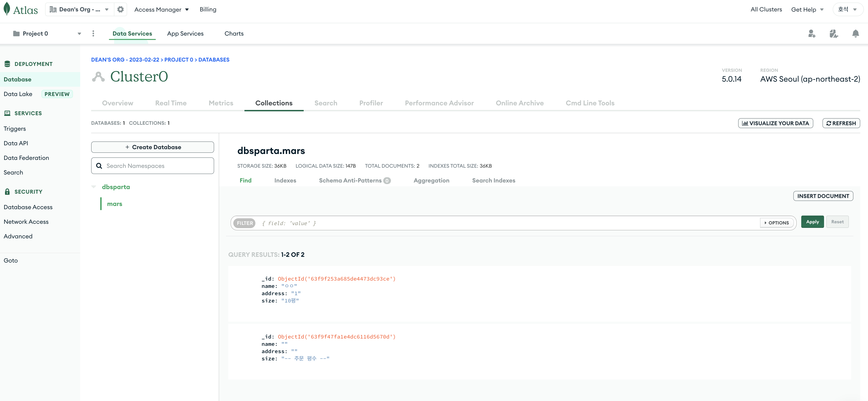The image size is (868, 401).
Task: Click the Create Database button
Action: point(153,147)
